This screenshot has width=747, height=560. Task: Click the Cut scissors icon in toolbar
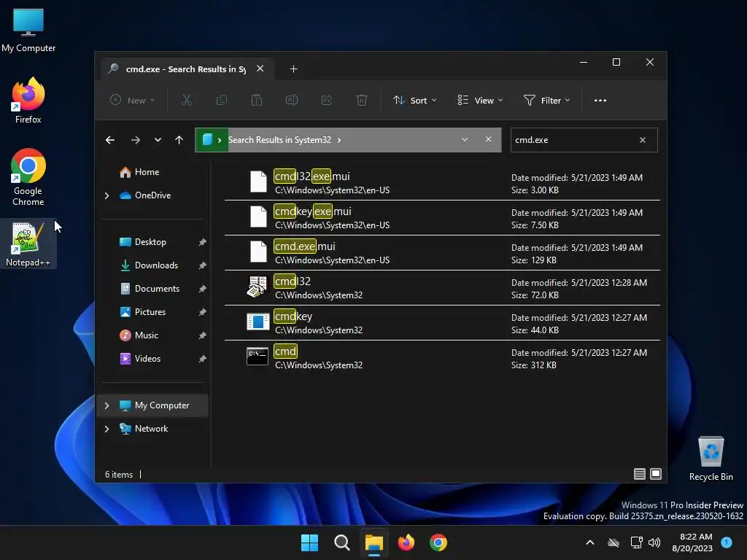(x=186, y=100)
